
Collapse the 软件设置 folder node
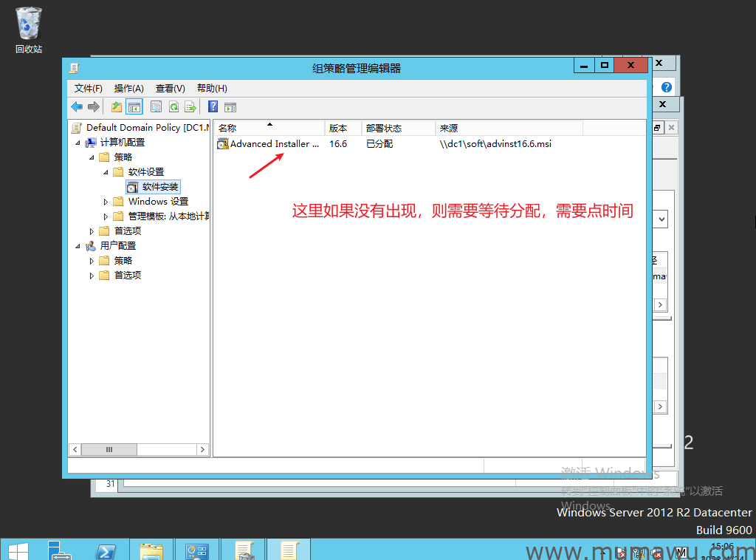coord(106,172)
